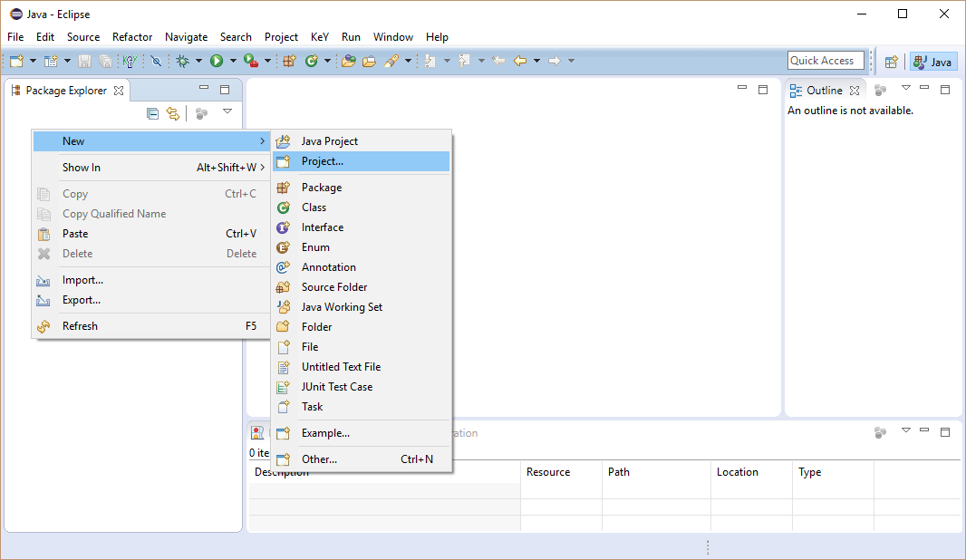Expand the Show In submenu
The width and height of the screenshot is (966, 560).
pyautogui.click(x=151, y=168)
